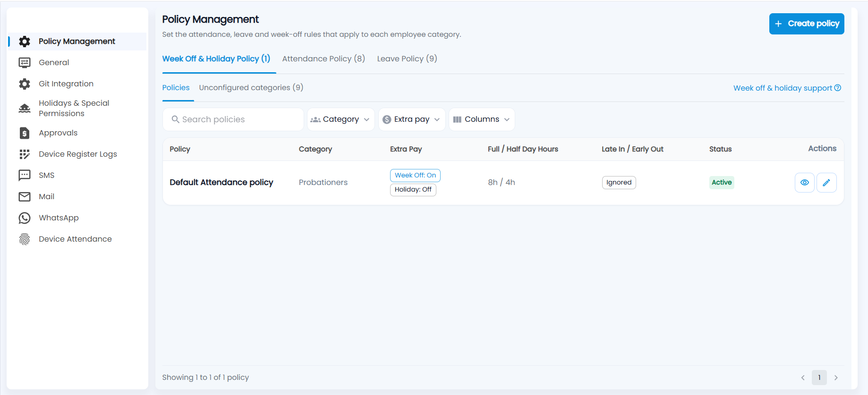Viewport: 868px width, 395px height.
Task: Click the Holidays & Special Permissions icon
Action: coord(25,109)
